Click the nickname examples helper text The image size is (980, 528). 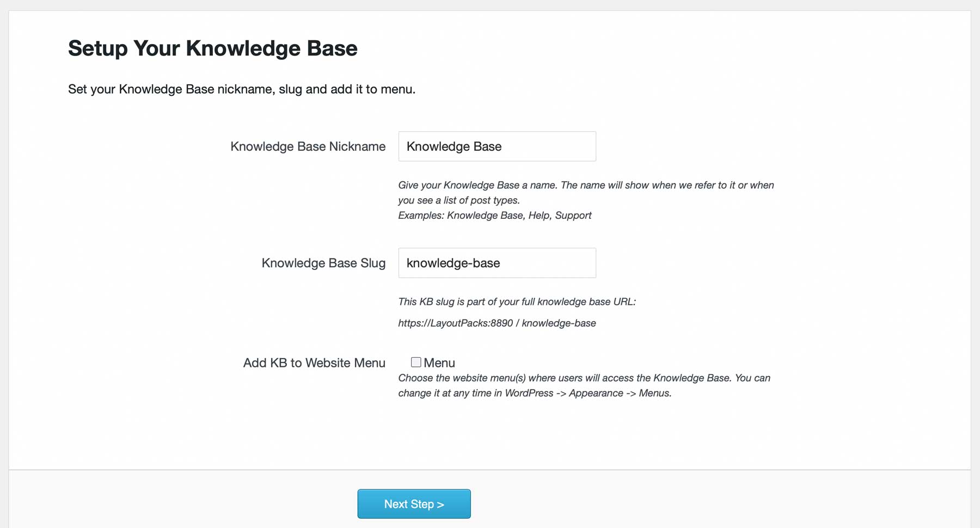494,215
